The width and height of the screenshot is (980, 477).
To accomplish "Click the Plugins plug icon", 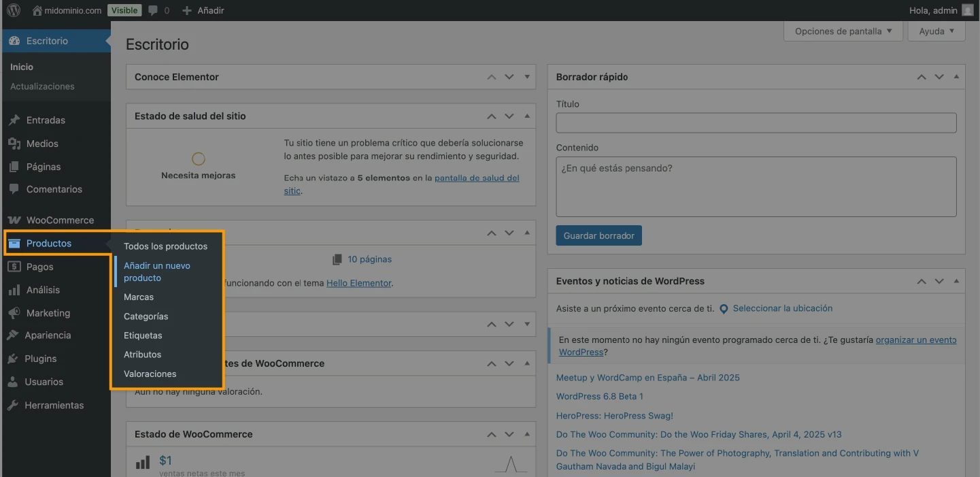I will (x=13, y=359).
